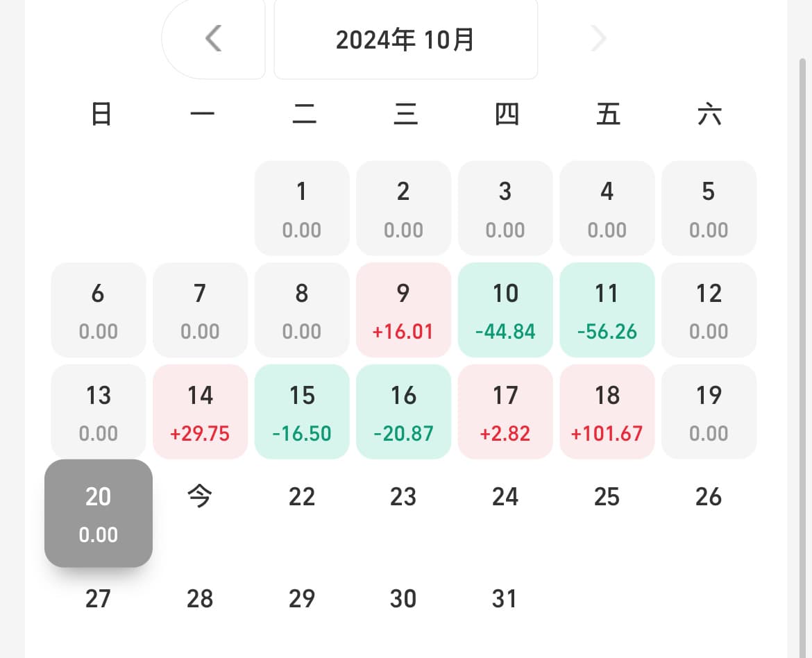Select today's date marked 今

[x=200, y=497]
